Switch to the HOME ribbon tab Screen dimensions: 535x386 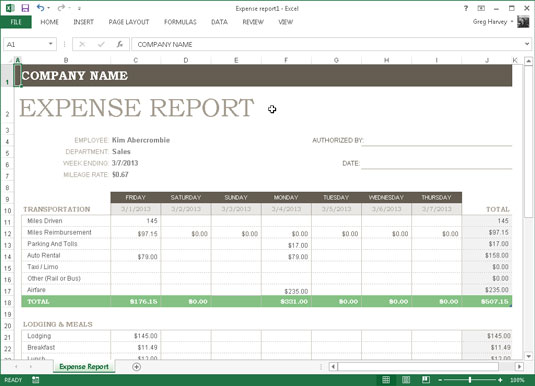pos(49,22)
